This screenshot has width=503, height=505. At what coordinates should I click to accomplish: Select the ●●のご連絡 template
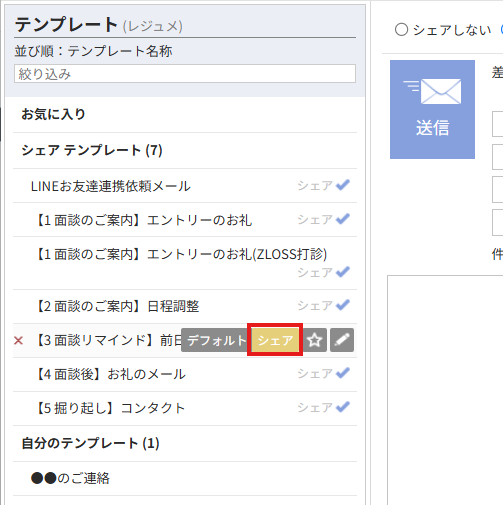tap(70, 478)
